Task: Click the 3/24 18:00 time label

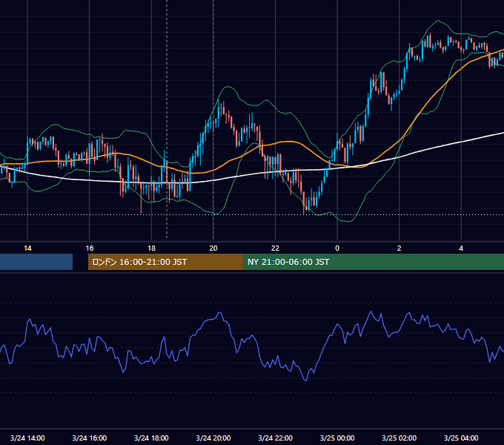Action: [x=151, y=438]
